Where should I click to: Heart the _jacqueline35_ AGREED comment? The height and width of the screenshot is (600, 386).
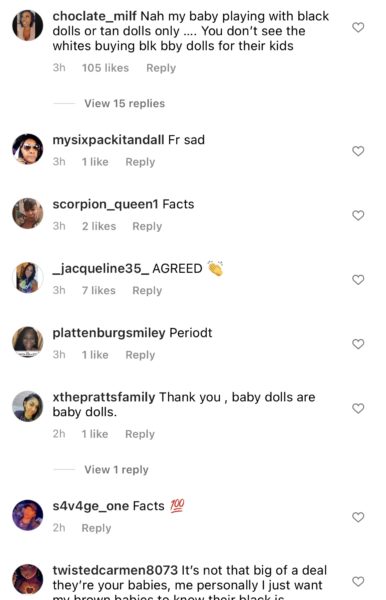(x=358, y=280)
